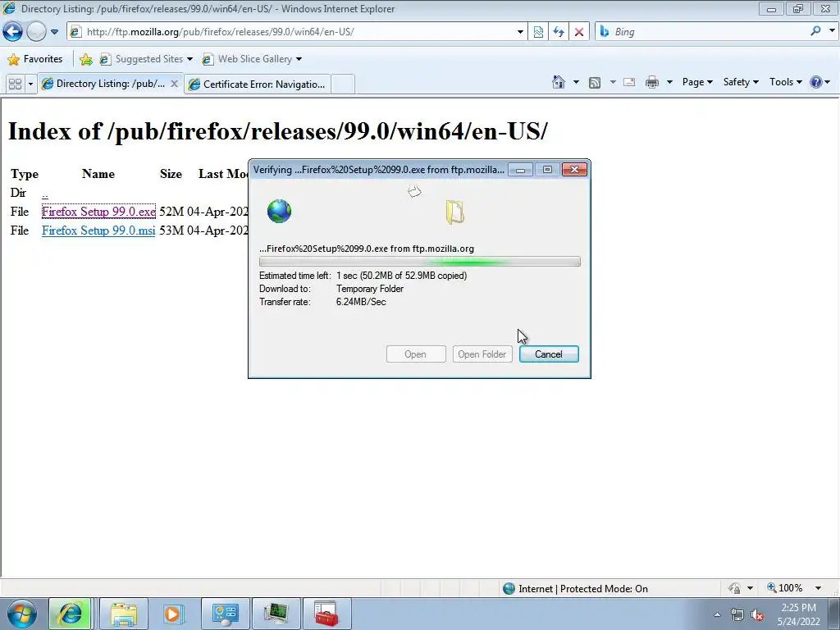Click the search magnifier icon
This screenshot has width=840, height=630.
point(815,31)
